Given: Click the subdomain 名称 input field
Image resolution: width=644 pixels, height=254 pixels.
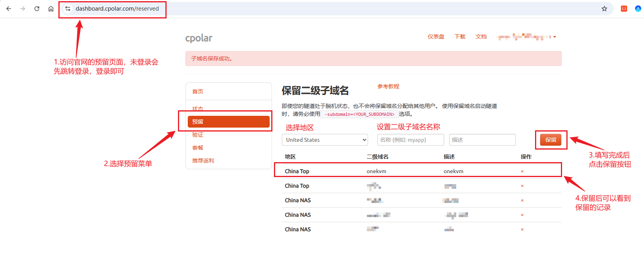Looking at the screenshot, I should (x=410, y=140).
